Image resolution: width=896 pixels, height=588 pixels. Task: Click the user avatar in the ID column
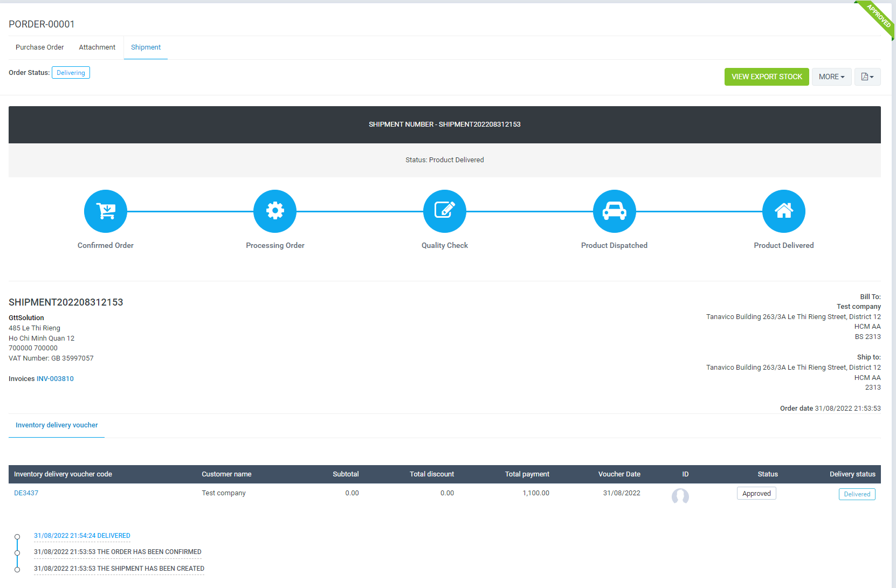point(680,496)
